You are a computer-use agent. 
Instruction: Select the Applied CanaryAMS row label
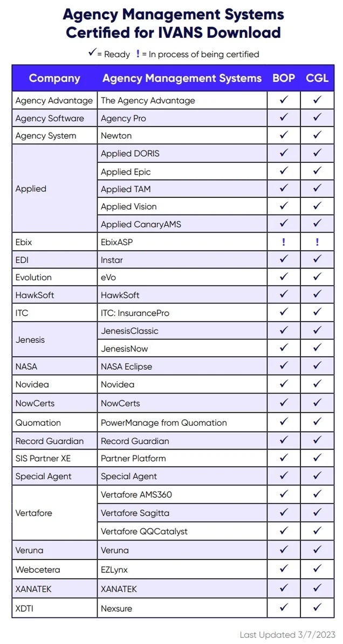pos(141,224)
